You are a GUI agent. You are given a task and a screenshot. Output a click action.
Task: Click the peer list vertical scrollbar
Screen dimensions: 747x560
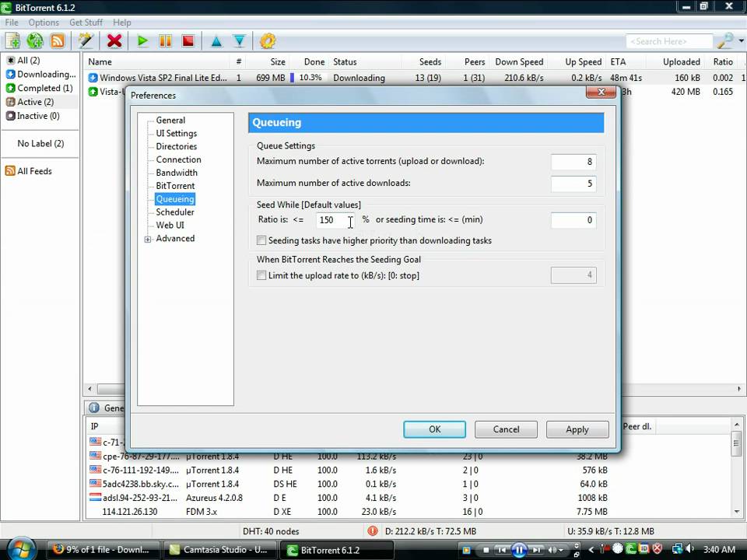737,468
